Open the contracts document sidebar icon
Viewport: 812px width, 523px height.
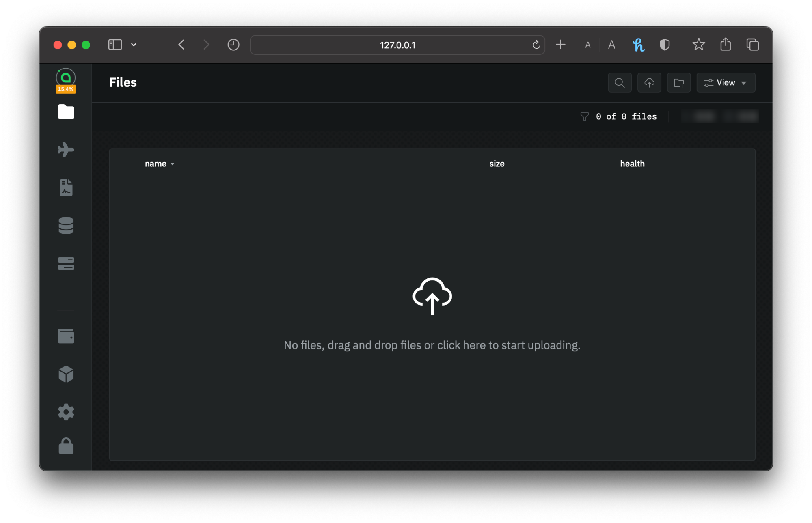(66, 187)
